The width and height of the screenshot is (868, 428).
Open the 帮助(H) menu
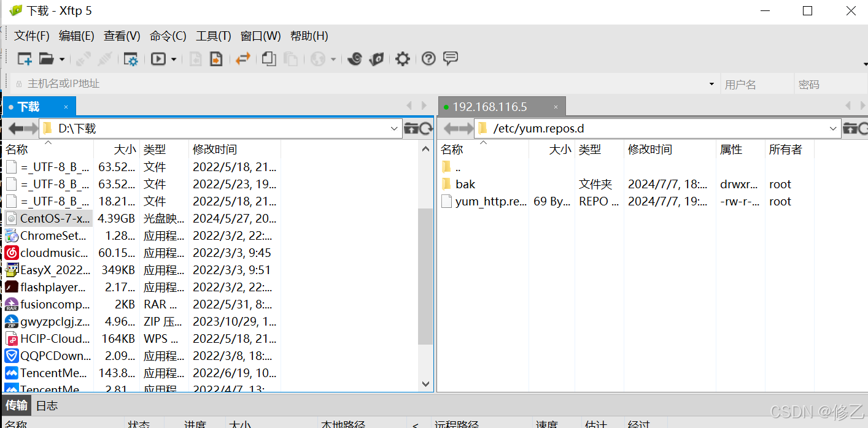(x=309, y=36)
